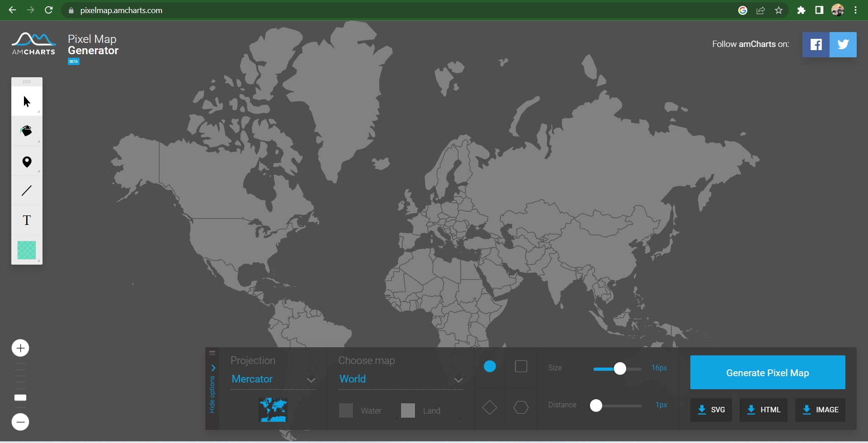Click the options panel hamburger handle

pyautogui.click(x=212, y=353)
